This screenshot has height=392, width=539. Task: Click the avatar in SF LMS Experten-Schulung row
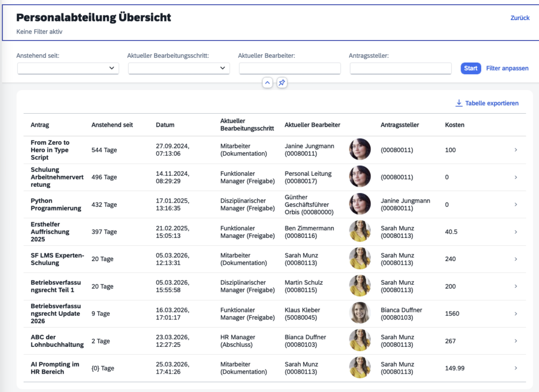(360, 259)
